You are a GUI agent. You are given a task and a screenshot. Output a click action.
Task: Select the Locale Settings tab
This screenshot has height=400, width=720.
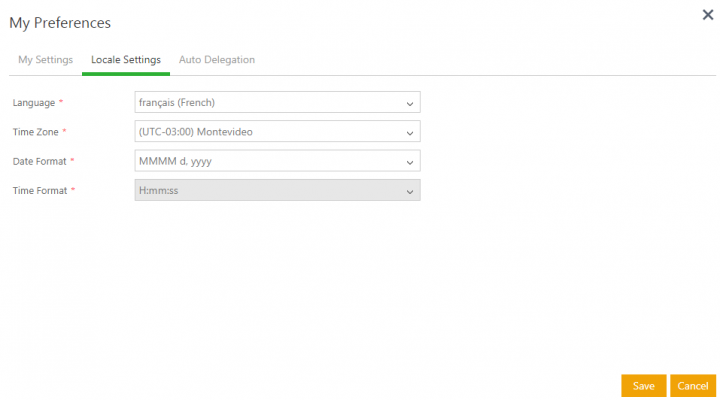click(125, 60)
